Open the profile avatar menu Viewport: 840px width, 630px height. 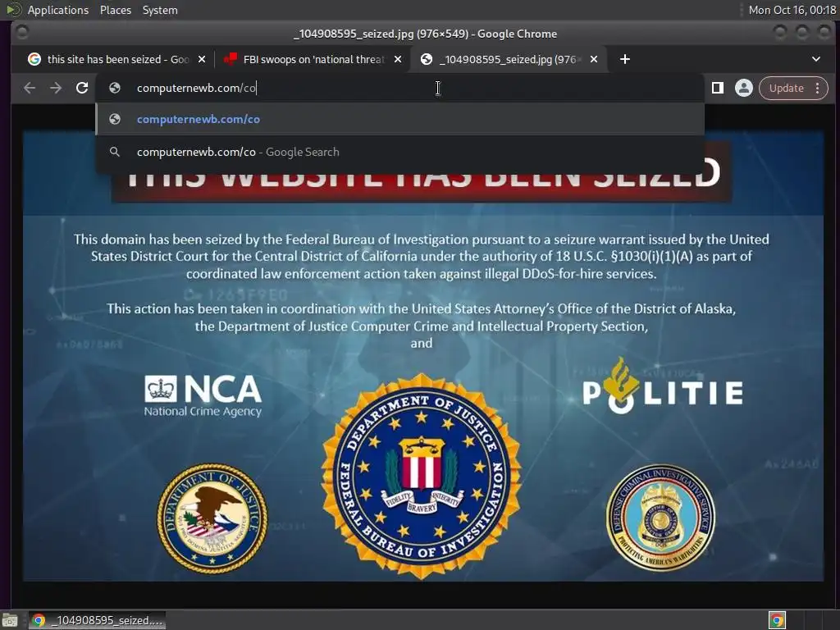pyautogui.click(x=743, y=88)
